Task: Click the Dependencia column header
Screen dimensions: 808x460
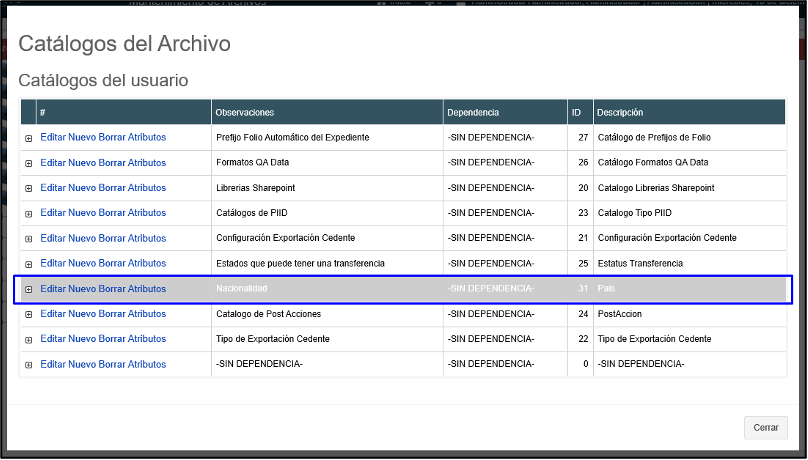Action: pos(473,112)
